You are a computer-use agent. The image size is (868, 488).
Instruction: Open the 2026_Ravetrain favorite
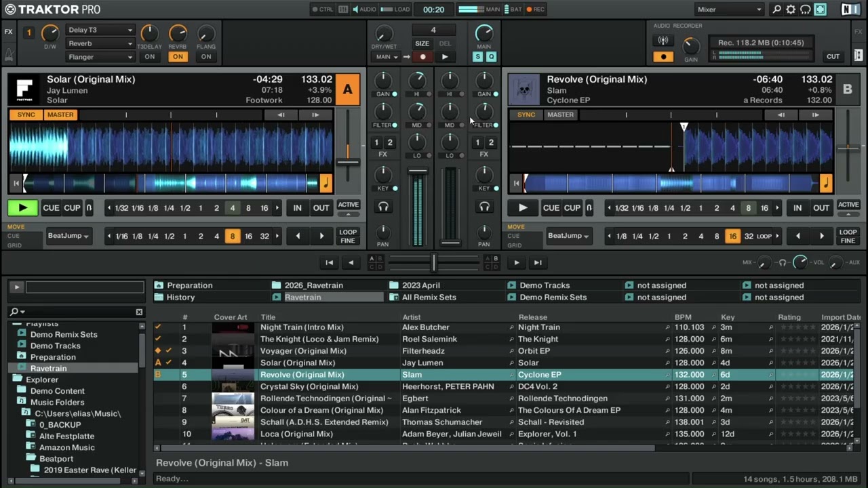(313, 285)
